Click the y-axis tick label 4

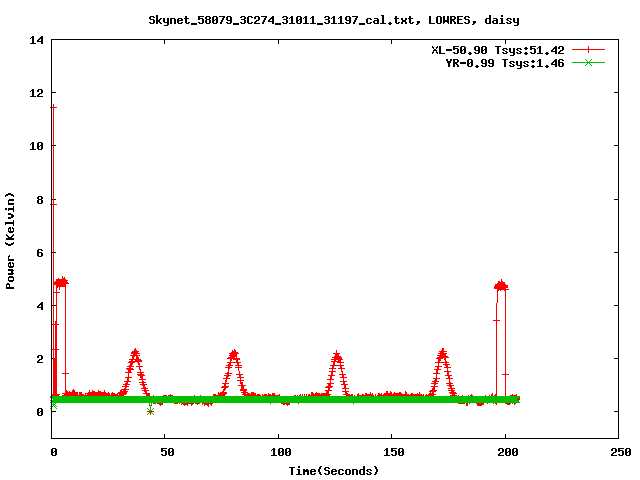coord(40,306)
